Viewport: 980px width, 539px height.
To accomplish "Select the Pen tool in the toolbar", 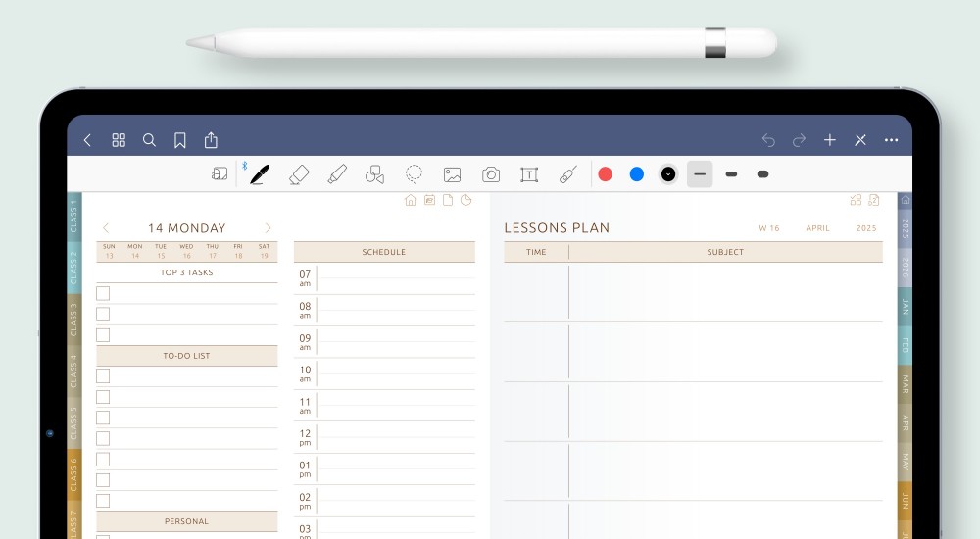I will 260,174.
